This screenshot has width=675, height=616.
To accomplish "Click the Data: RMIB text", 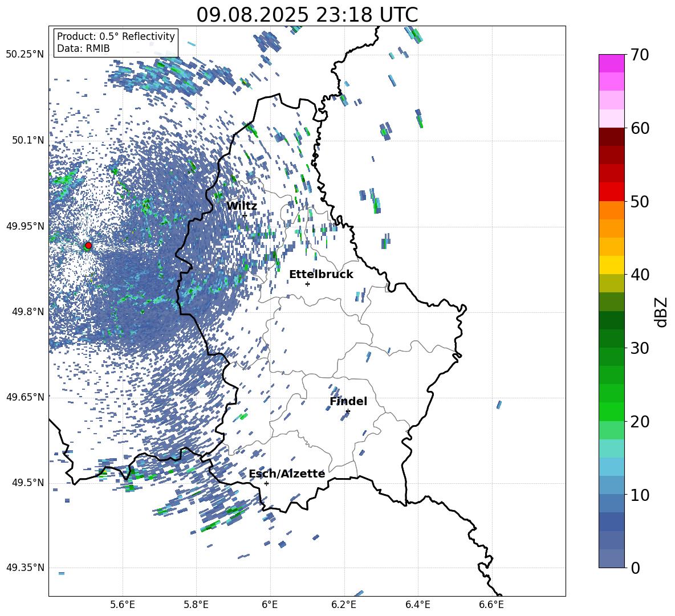I will pos(83,48).
